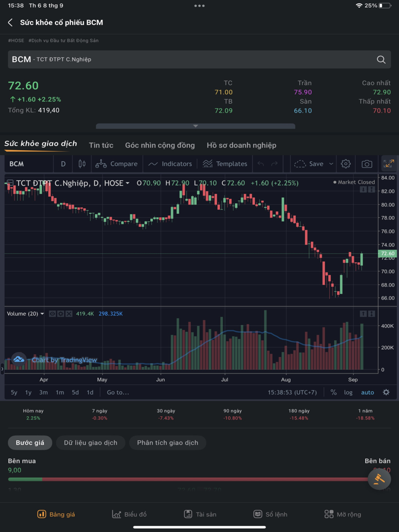This screenshot has width=399, height=532.
Task: Take chart snapshot with camera icon
Action: pyautogui.click(x=367, y=164)
